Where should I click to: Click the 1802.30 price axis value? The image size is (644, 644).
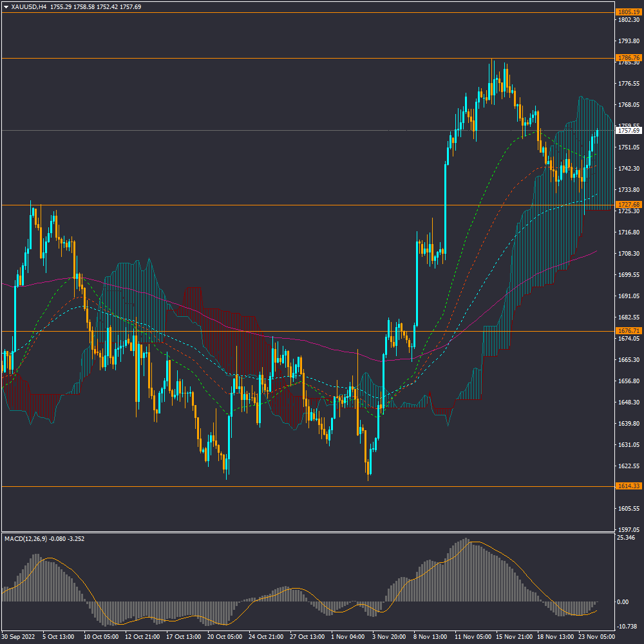click(628, 20)
